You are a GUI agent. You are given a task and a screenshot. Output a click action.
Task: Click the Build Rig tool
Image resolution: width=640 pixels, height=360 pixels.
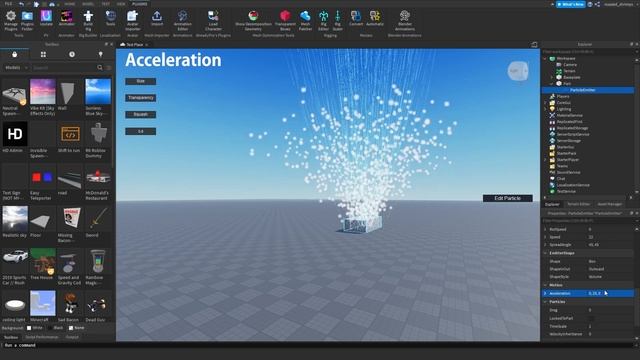coord(88,20)
